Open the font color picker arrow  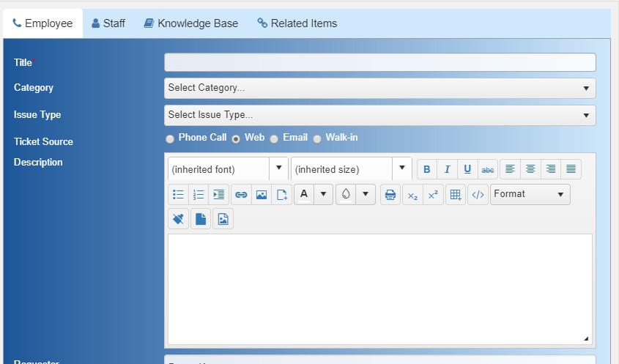pyautogui.click(x=323, y=194)
